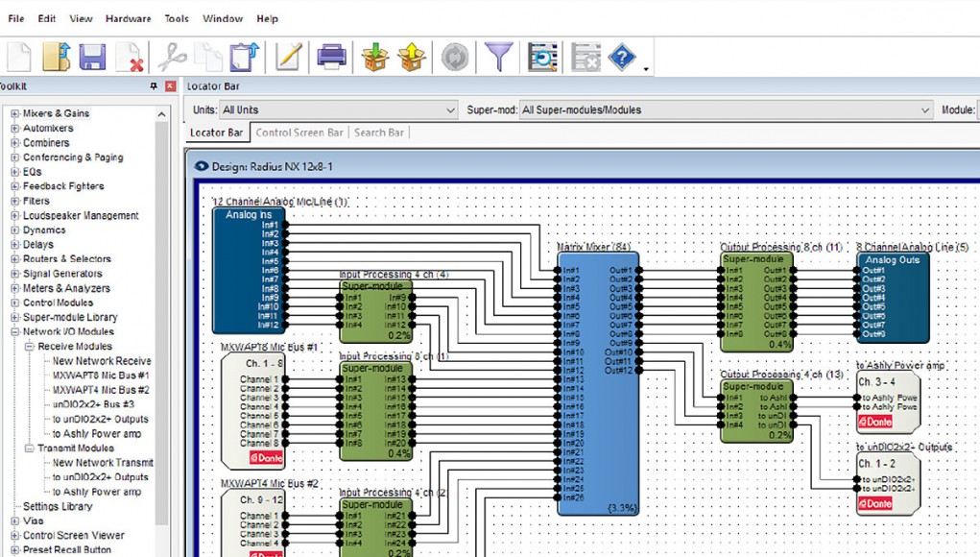Select Control Screen Viewer in the Toolkit tree
The image size is (980, 557).
[74, 536]
